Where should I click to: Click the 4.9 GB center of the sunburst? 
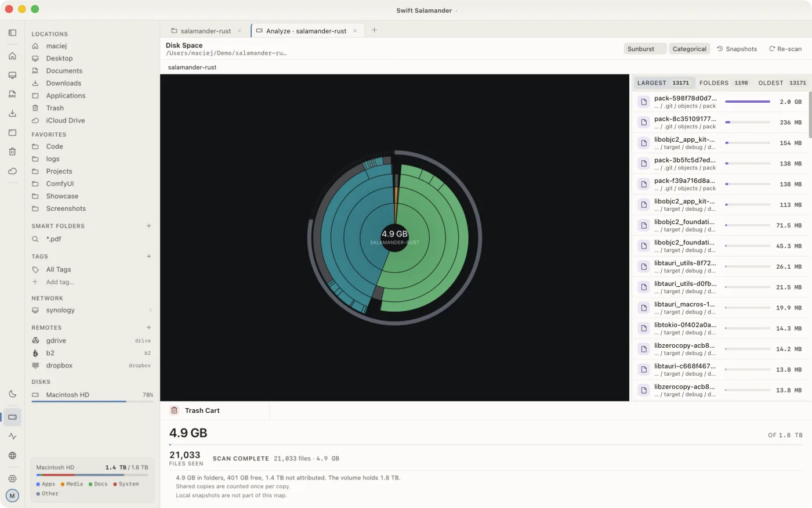[x=394, y=237]
